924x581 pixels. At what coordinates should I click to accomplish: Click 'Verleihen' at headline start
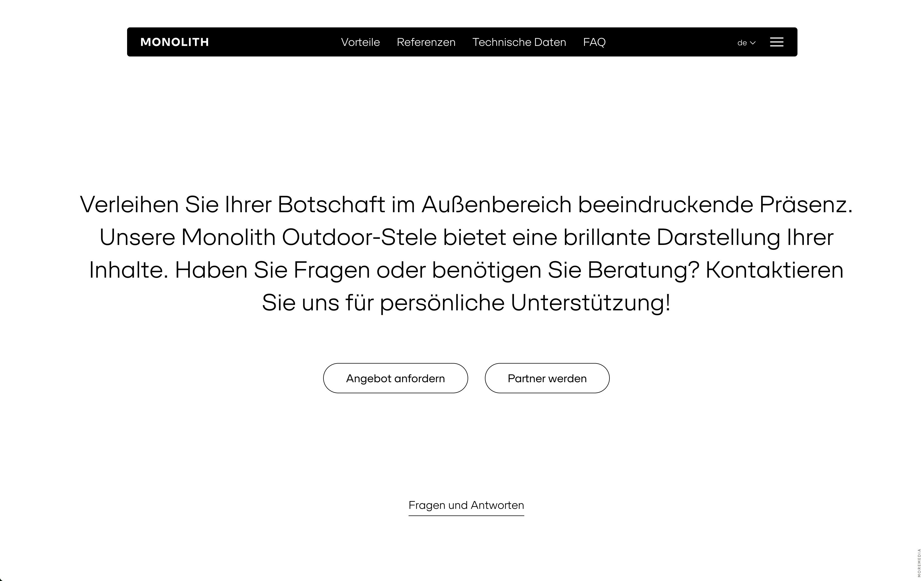coord(129,205)
